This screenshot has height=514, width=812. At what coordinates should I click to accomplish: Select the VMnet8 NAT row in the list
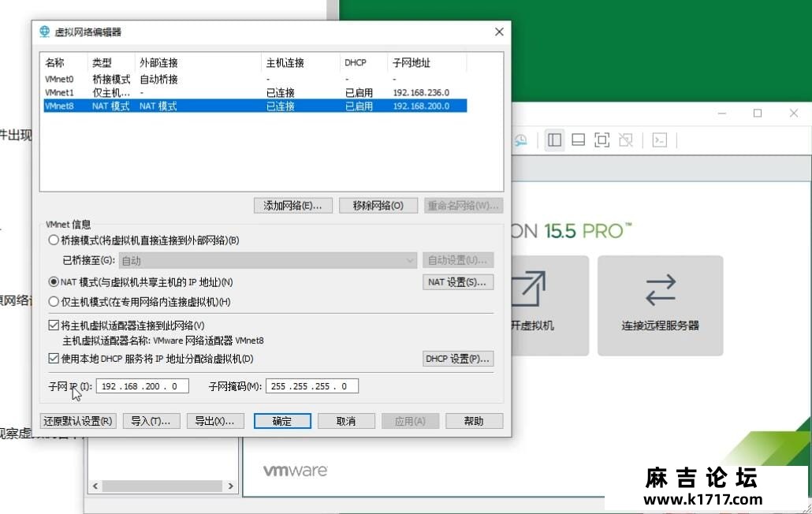[255, 106]
